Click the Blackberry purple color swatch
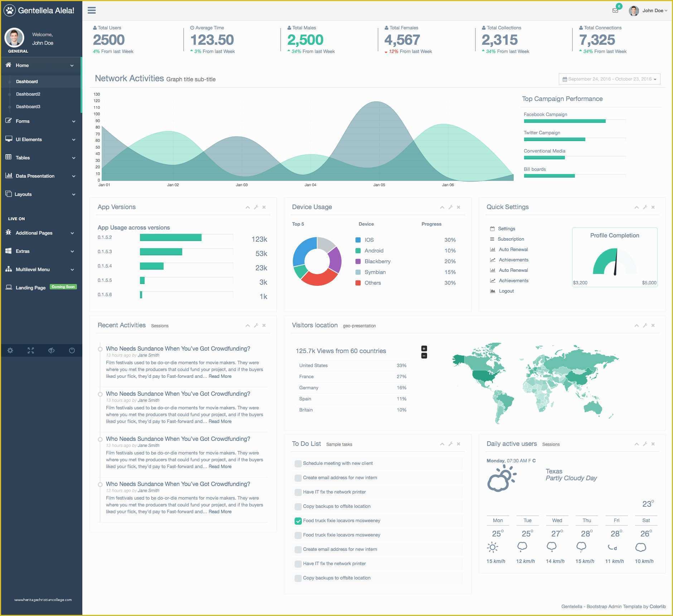The image size is (673, 616). tap(358, 261)
